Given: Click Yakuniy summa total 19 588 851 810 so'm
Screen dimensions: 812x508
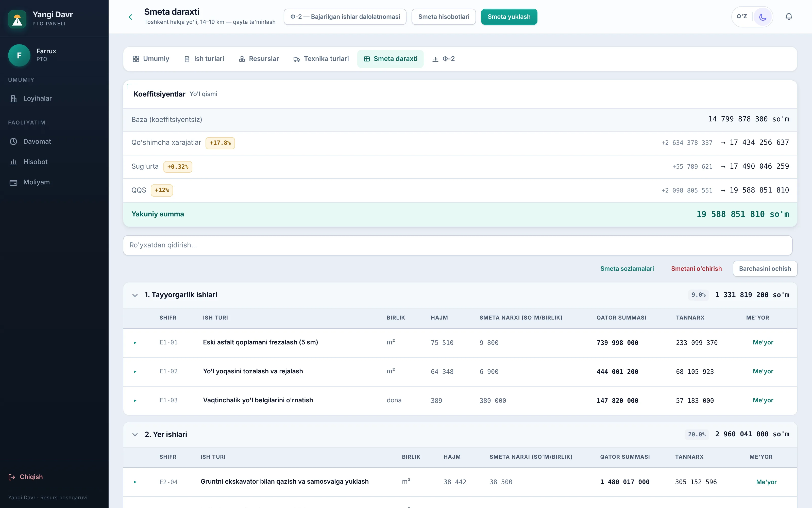Looking at the screenshot, I should 742,214.
